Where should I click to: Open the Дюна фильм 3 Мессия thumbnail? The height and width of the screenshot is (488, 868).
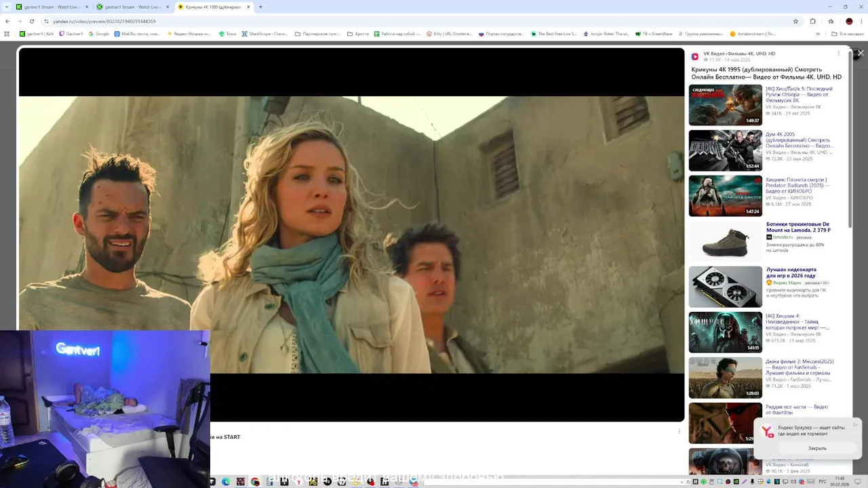(x=726, y=378)
